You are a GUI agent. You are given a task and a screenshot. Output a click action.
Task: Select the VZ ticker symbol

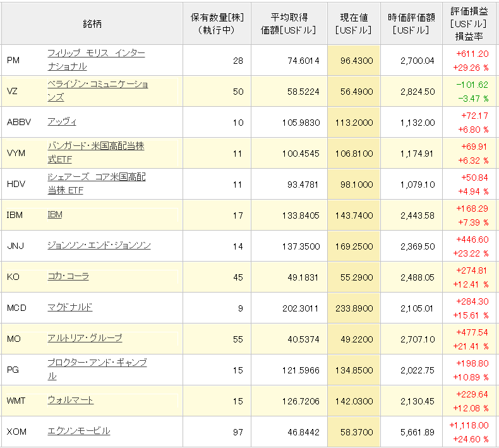(12, 92)
